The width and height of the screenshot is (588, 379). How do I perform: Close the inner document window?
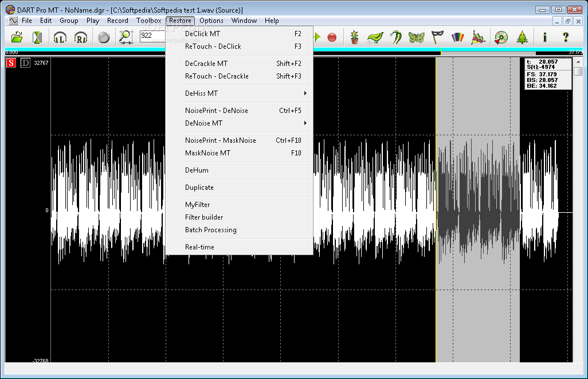578,21
